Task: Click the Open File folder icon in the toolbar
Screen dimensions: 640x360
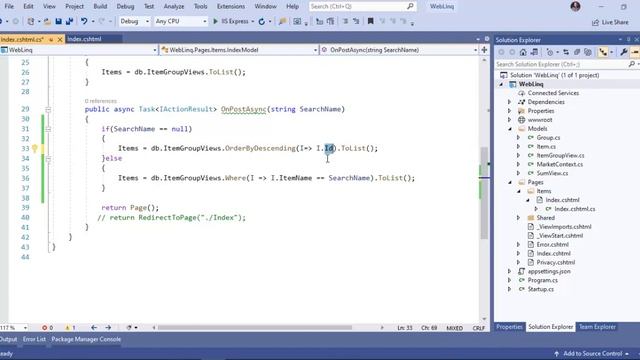Action: tap(47, 21)
